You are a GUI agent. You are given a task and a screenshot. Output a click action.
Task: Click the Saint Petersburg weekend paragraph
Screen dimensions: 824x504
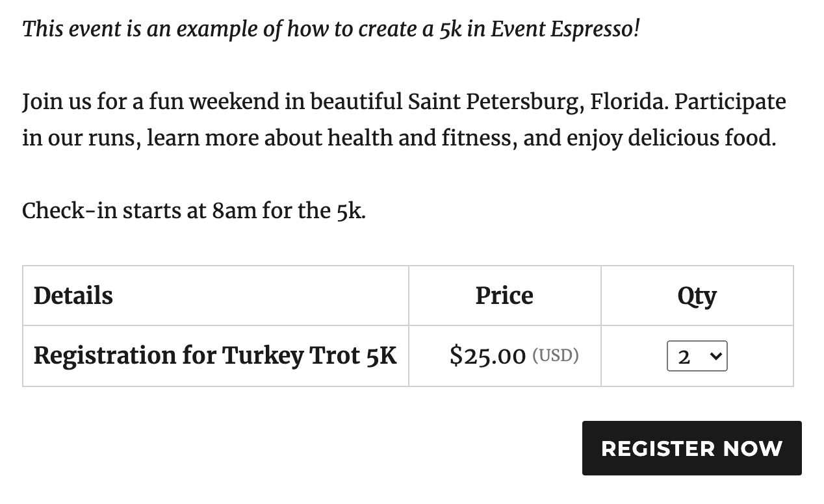tap(403, 120)
